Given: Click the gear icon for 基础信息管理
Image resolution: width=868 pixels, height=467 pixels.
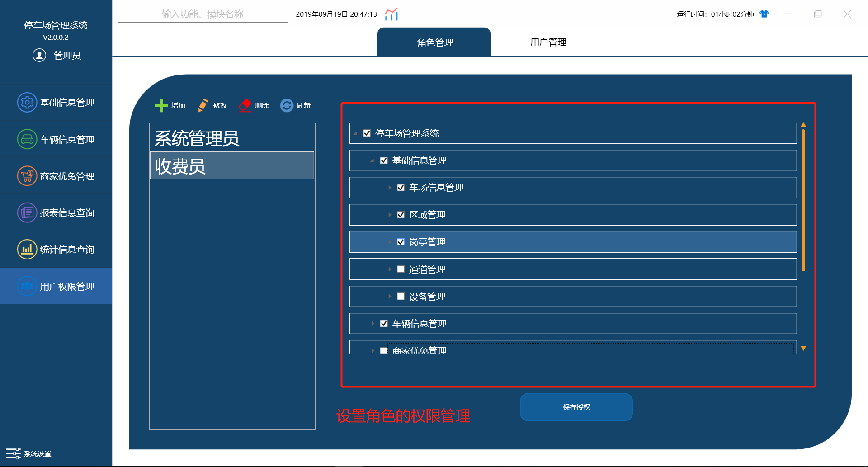Looking at the screenshot, I should coord(27,103).
